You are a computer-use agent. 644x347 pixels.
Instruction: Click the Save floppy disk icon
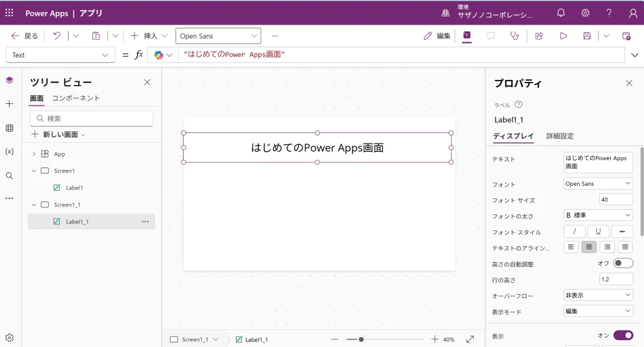587,36
